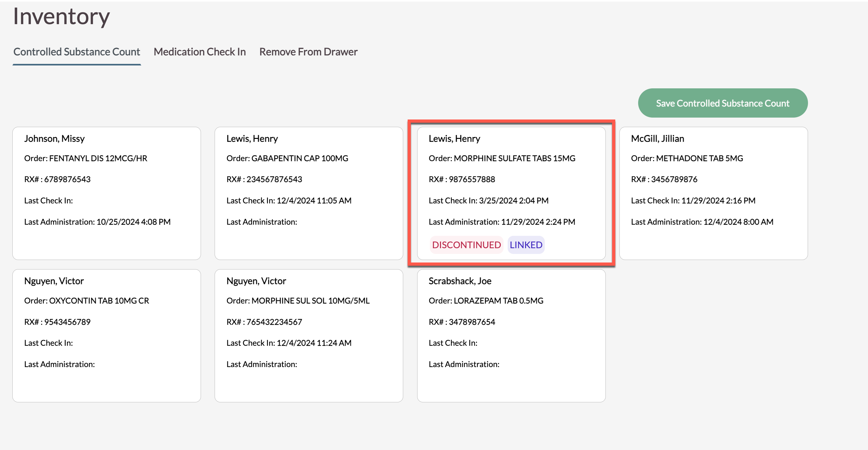Click the Inventory page heading
Screen dimensions: 868x450
tap(61, 16)
